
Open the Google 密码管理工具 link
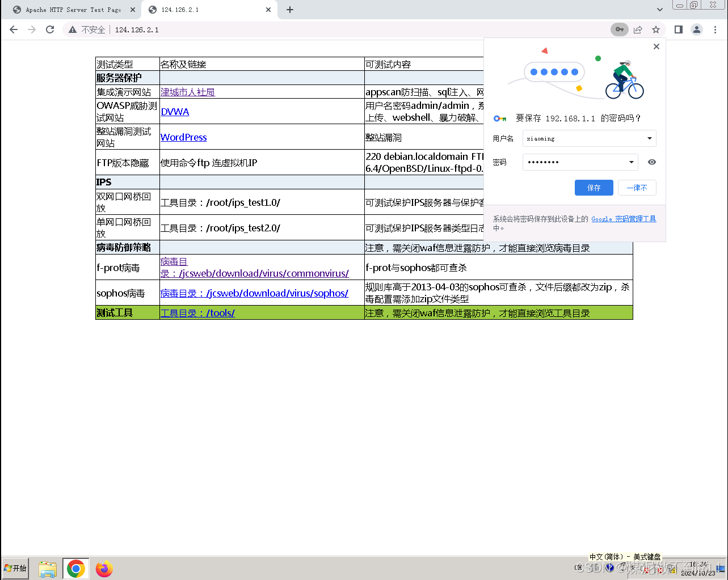[x=624, y=219]
